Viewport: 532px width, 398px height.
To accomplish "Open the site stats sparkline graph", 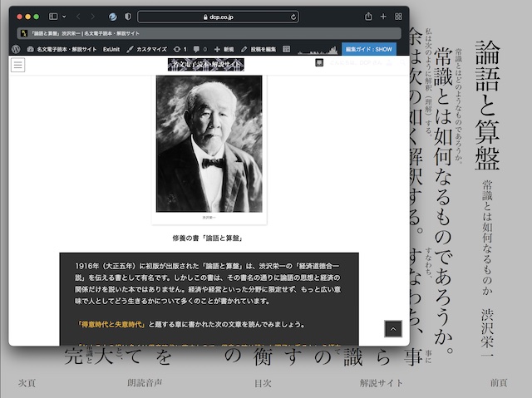I will (318, 50).
